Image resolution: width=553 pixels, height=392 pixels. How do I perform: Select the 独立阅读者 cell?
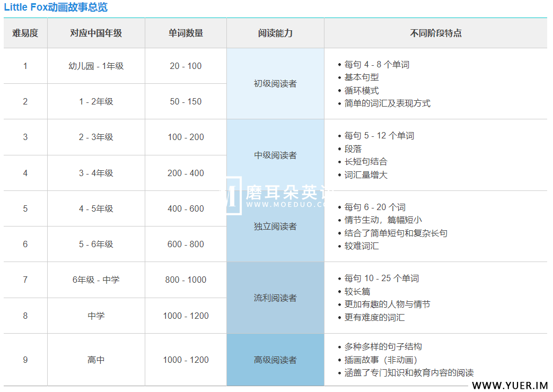(275, 227)
